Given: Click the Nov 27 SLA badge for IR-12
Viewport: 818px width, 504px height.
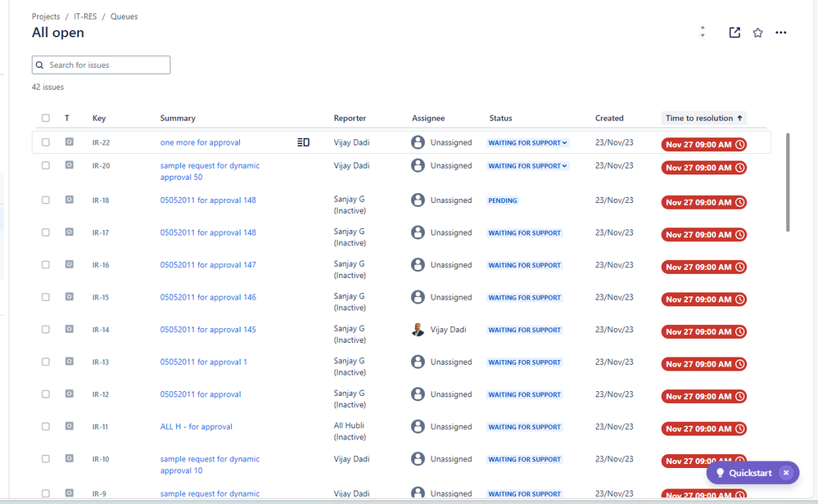Looking at the screenshot, I should click(703, 396).
